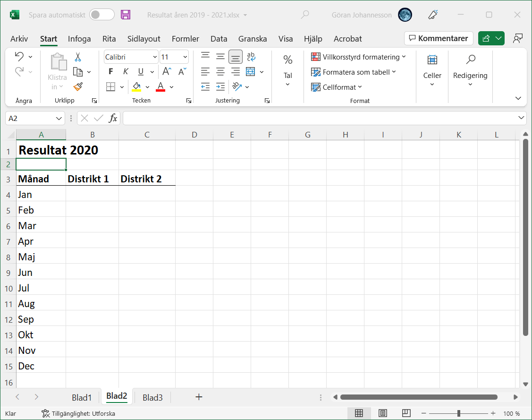Image resolution: width=532 pixels, height=420 pixels.
Task: Click the Cut scissors icon
Action: [x=78, y=57]
